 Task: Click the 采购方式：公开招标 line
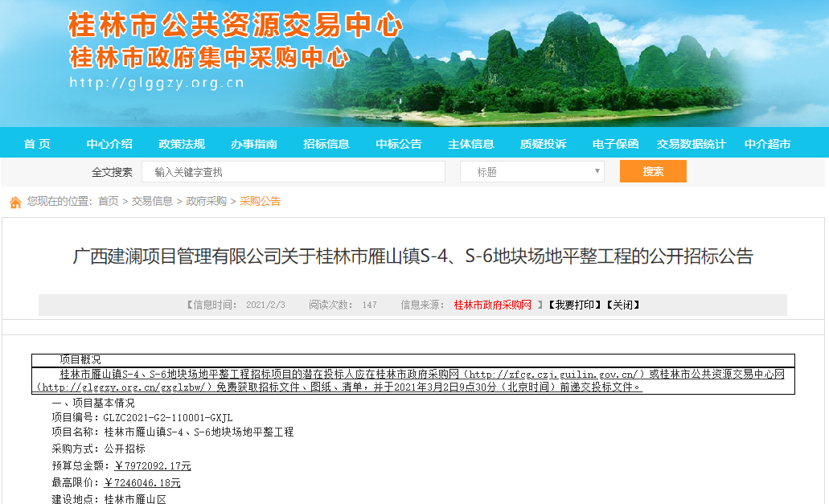point(98,449)
